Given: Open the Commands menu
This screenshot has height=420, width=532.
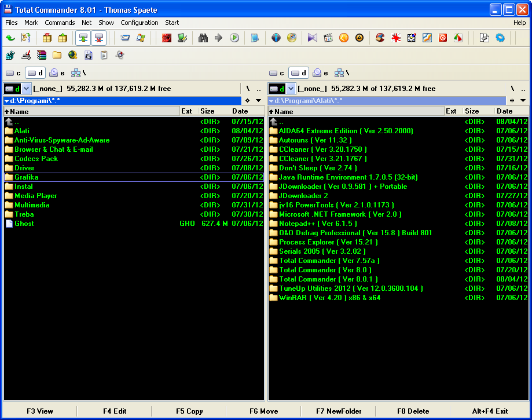Looking at the screenshot, I should [x=60, y=23].
